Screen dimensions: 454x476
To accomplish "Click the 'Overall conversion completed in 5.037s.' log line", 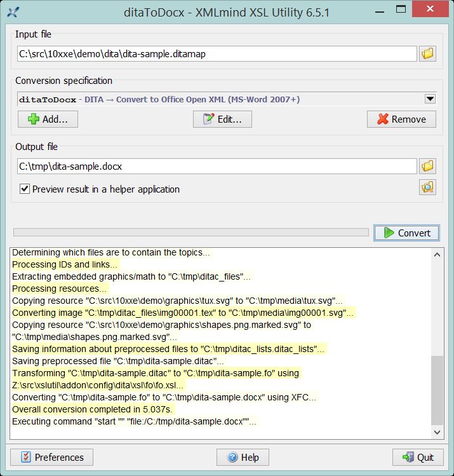I will (x=92, y=409).
